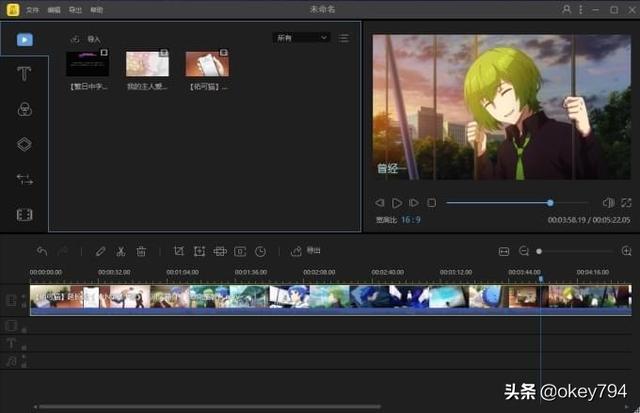Select the dark first media thumbnail
Image resolution: width=640 pixels, height=413 pixels.
[x=87, y=63]
